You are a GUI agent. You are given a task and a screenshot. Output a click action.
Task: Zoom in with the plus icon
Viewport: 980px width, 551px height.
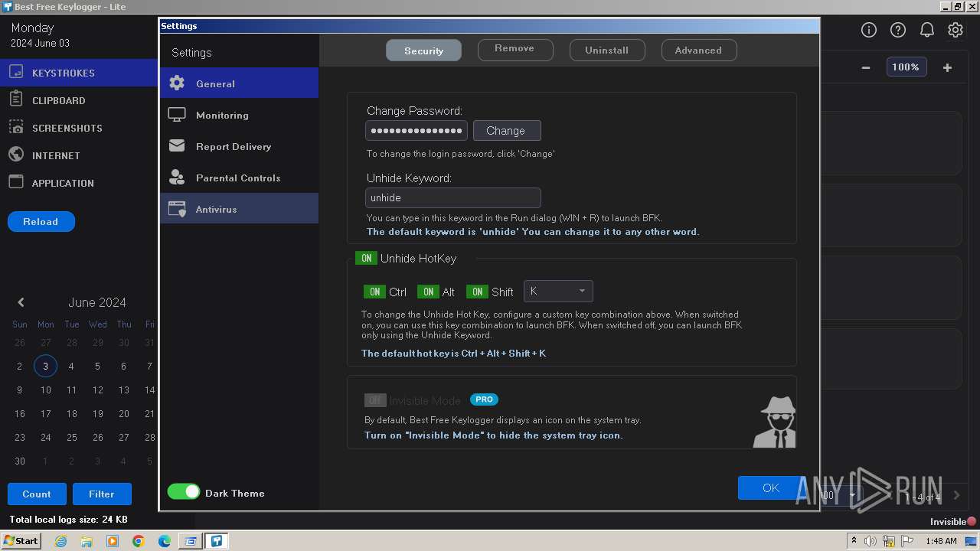coord(947,67)
